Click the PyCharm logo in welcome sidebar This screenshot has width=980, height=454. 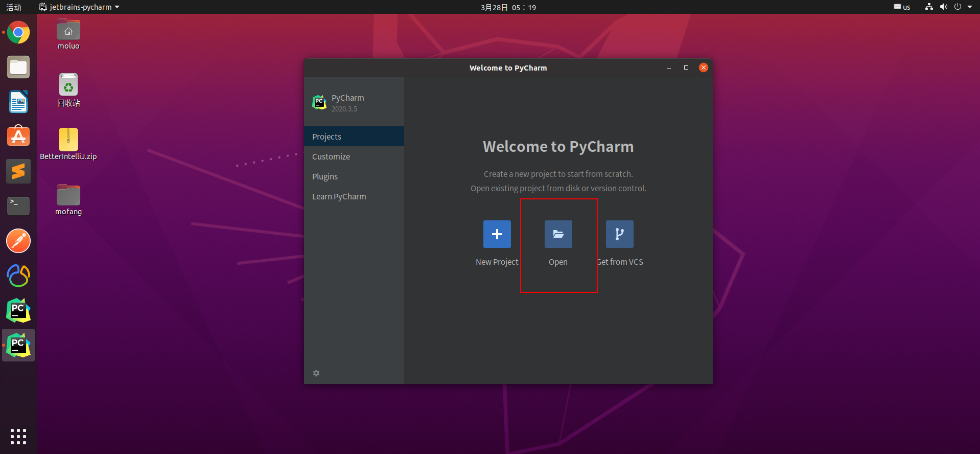click(319, 102)
